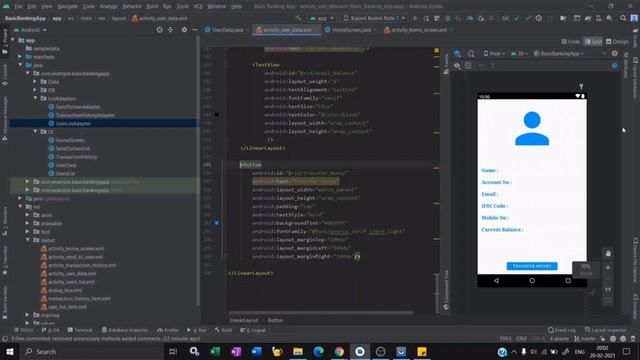Open the AVD Manager device icon
This screenshot has width=640, height=360.
[x=598, y=18]
